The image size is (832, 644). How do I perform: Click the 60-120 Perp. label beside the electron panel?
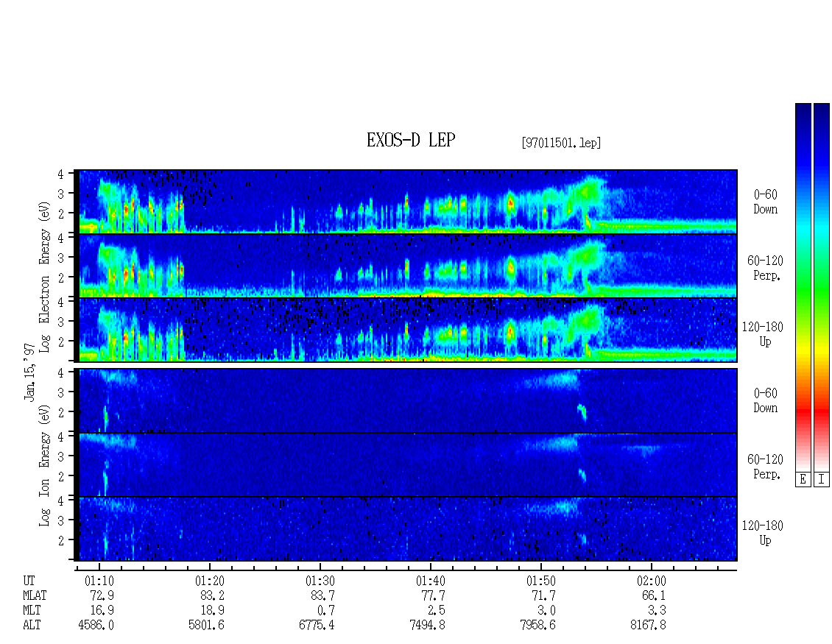coord(765,268)
